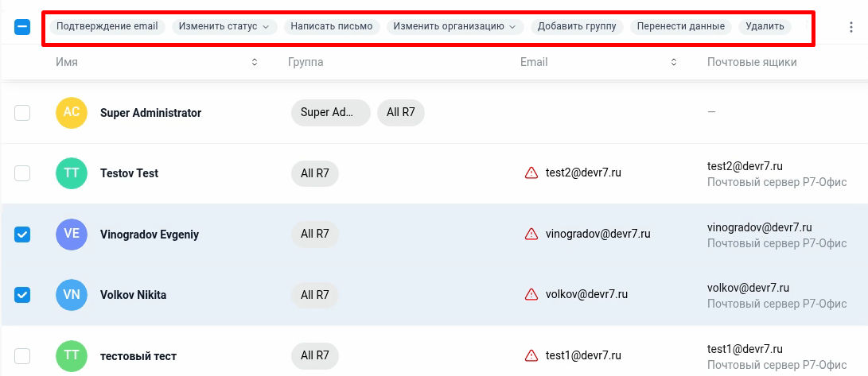Screen dimensions: 868x376
Task: Click warning icon next to vinogradov@devr7.ru
Action: tap(531, 234)
